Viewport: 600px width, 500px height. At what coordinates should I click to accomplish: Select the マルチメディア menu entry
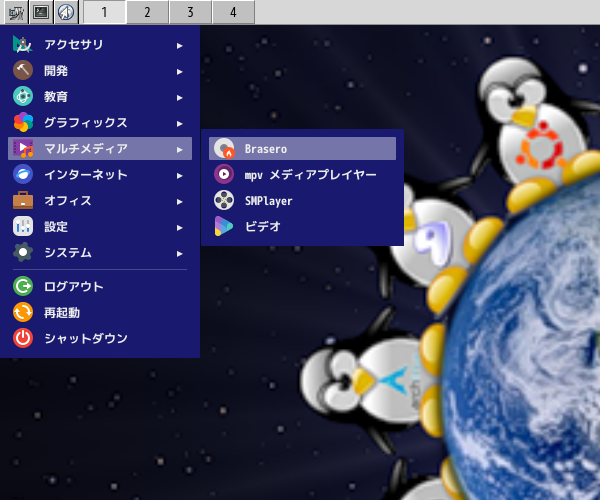(x=100, y=148)
